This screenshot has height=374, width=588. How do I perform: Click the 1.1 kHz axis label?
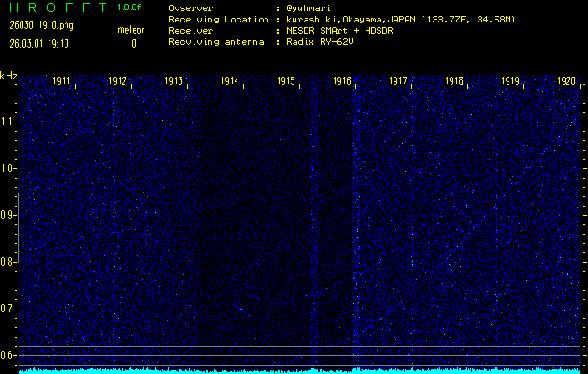pos(7,122)
